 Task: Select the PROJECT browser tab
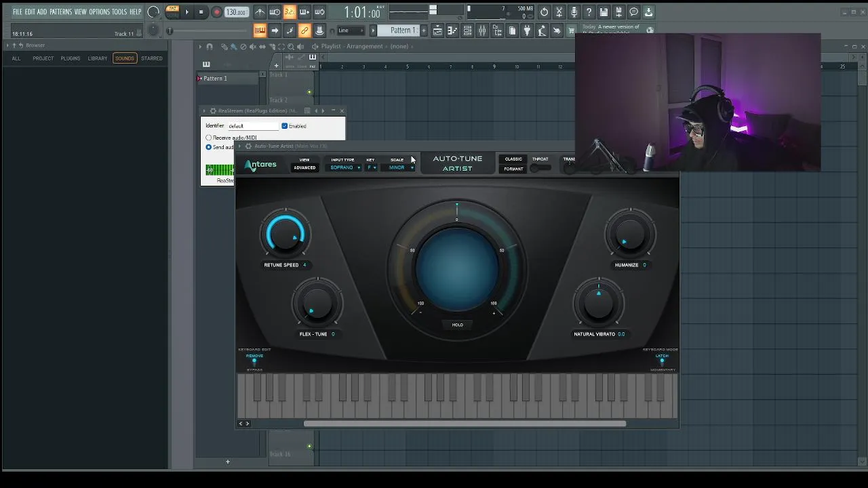(x=43, y=58)
